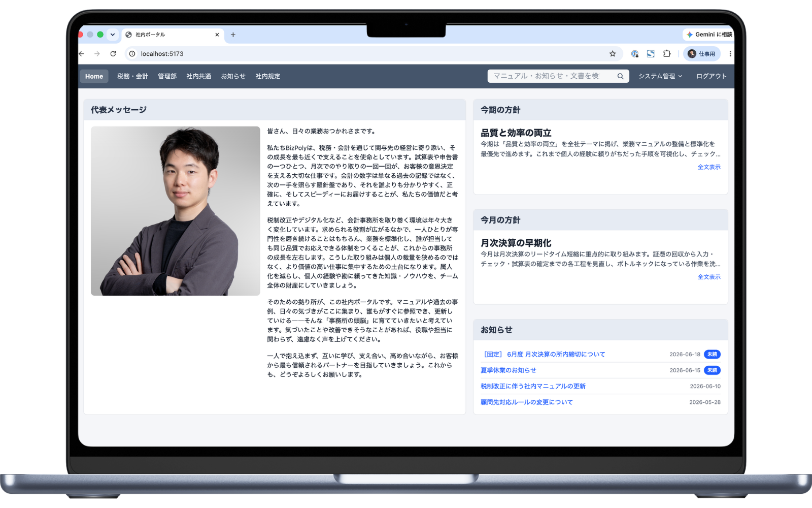Viewport: 812px width, 508px height.
Task: Go to the Home nav item
Action: (94, 76)
